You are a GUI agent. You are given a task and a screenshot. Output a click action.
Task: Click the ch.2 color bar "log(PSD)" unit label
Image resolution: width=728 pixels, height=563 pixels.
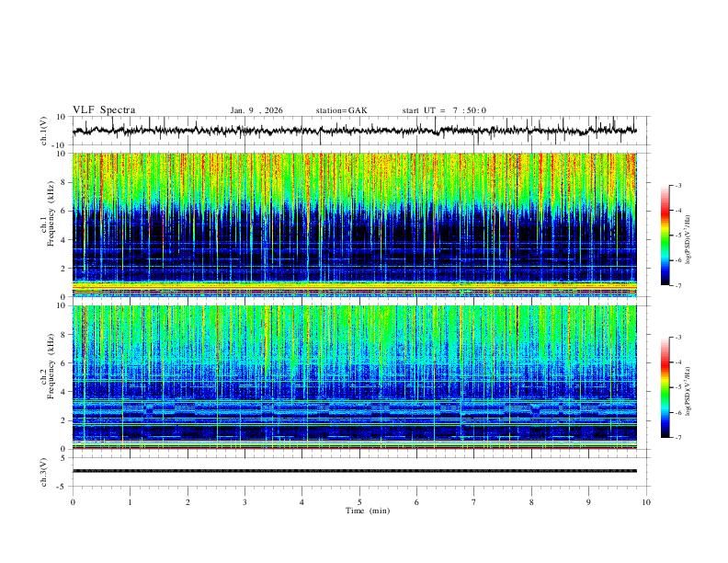pos(688,391)
